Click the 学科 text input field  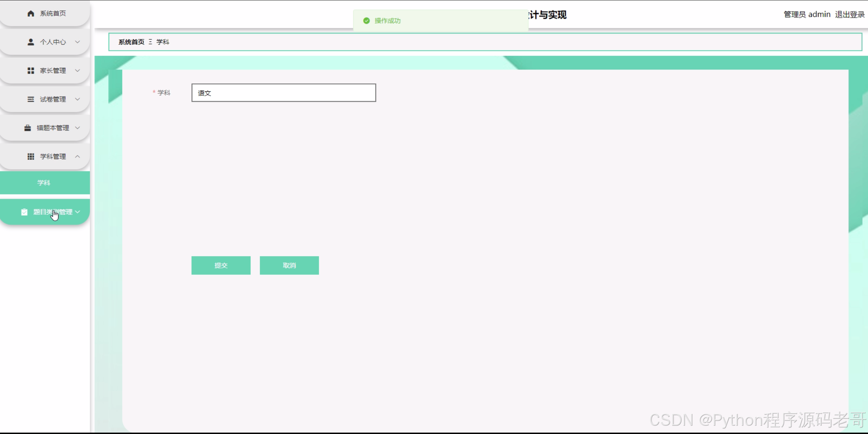(x=283, y=93)
